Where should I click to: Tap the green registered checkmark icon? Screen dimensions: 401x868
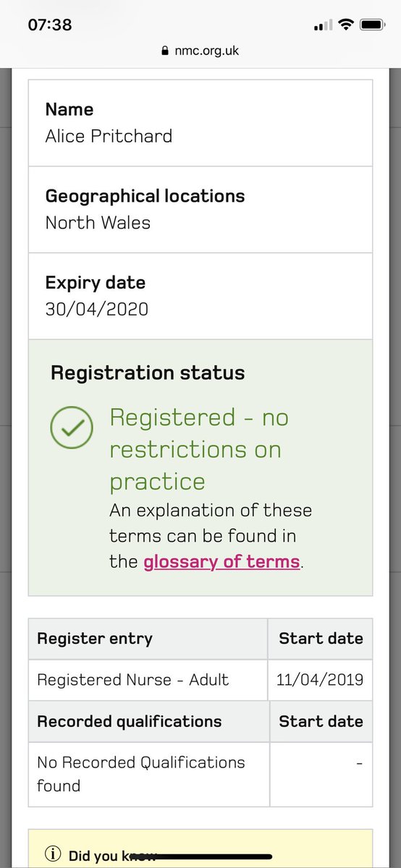pos(72,426)
